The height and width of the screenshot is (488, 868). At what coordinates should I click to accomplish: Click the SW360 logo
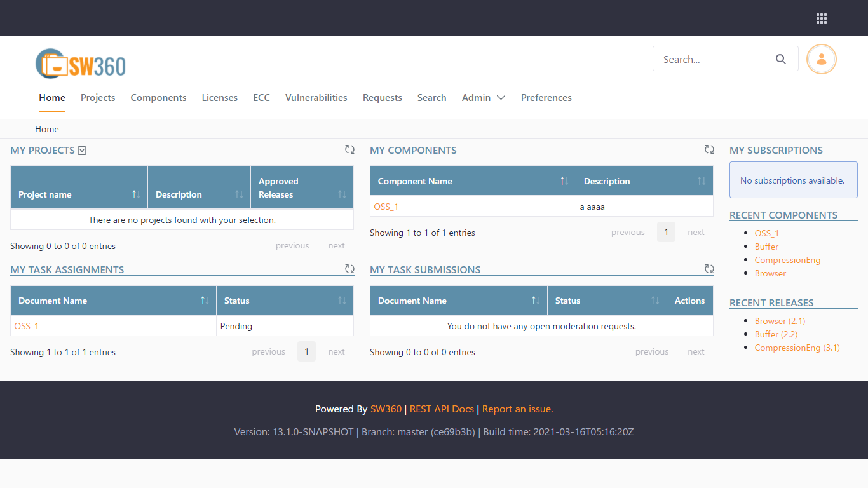[81, 64]
